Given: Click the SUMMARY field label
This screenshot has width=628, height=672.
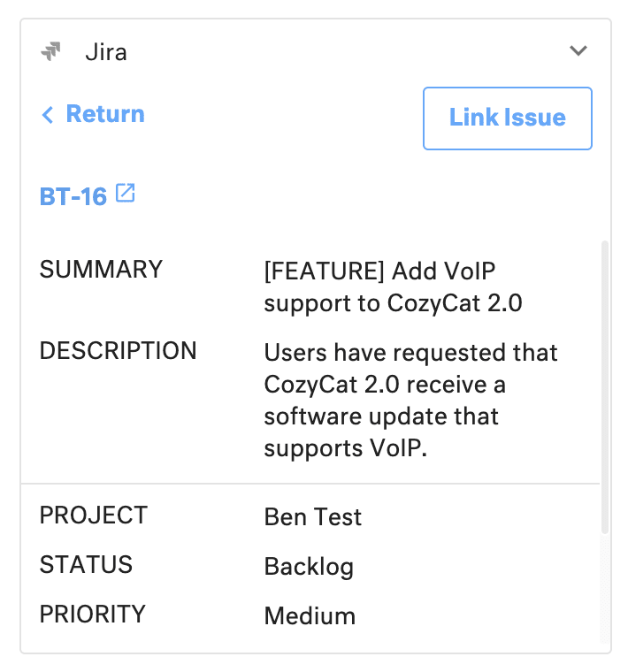Looking at the screenshot, I should click(101, 270).
